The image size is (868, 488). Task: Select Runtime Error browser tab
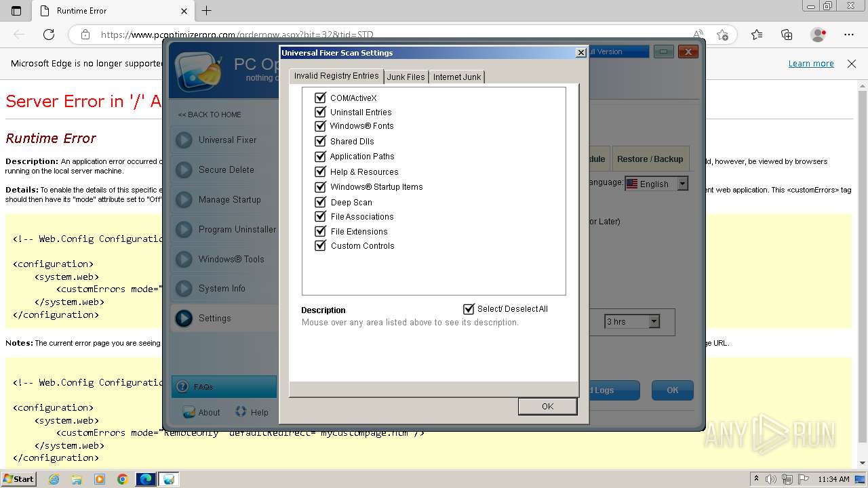pyautogui.click(x=113, y=10)
